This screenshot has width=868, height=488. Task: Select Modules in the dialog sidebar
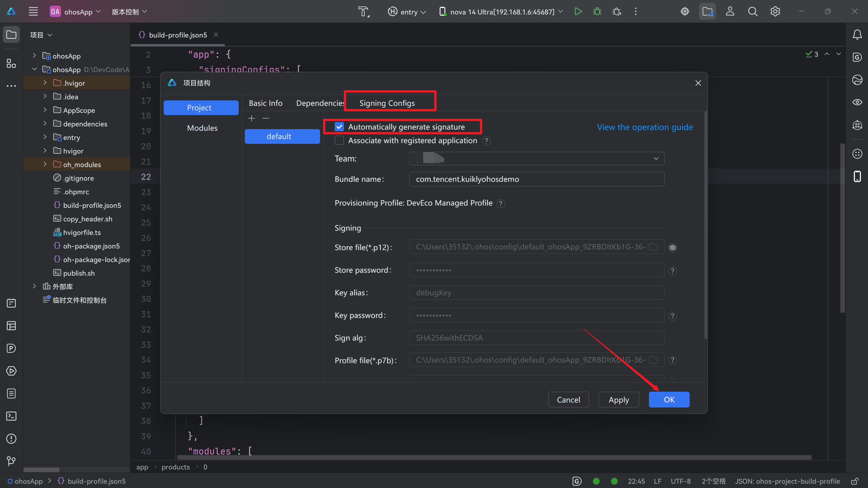tap(202, 128)
